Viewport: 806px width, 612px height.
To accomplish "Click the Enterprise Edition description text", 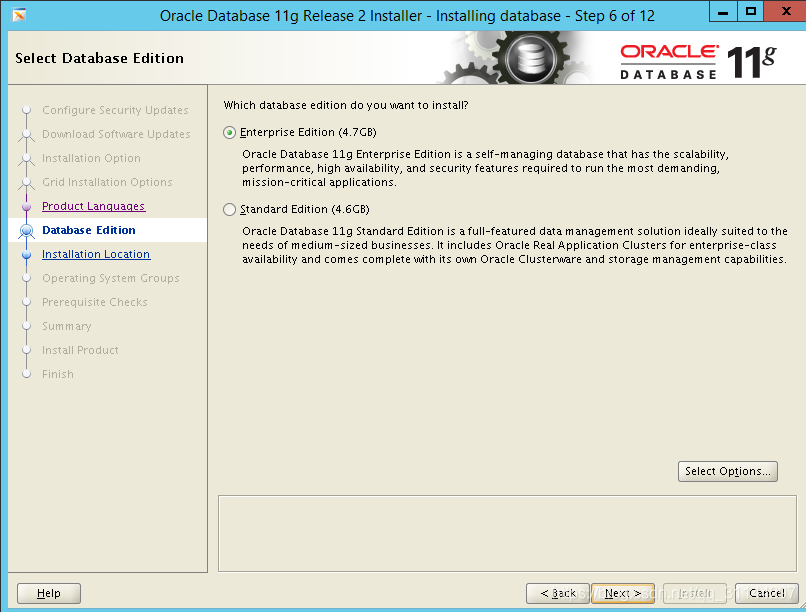I will click(x=486, y=168).
